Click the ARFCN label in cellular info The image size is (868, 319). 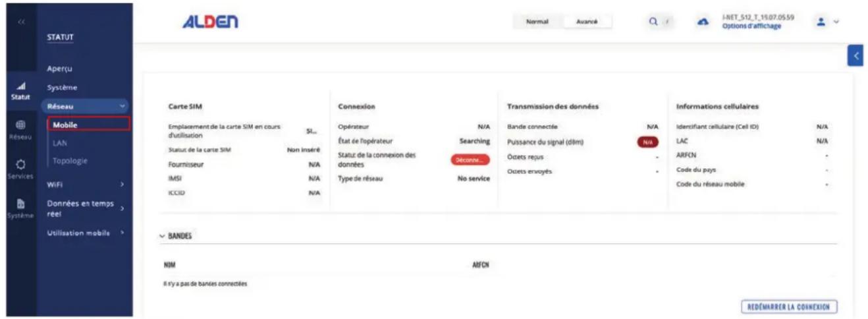(686, 156)
